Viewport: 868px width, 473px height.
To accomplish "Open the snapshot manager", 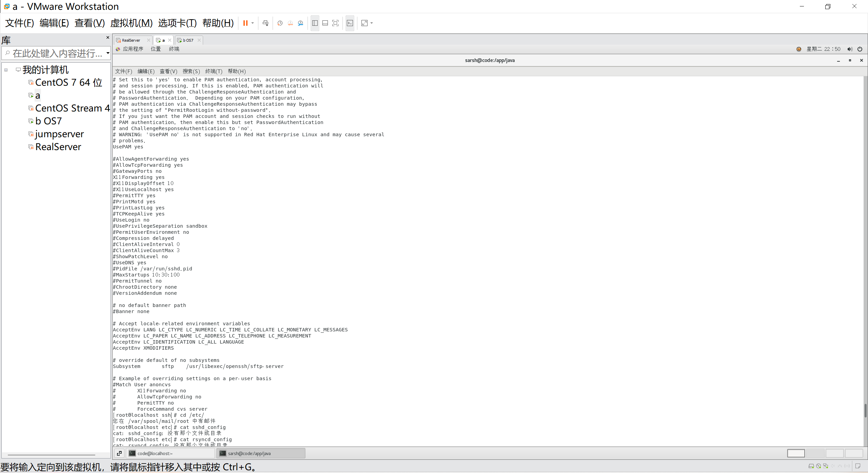I will pyautogui.click(x=301, y=23).
